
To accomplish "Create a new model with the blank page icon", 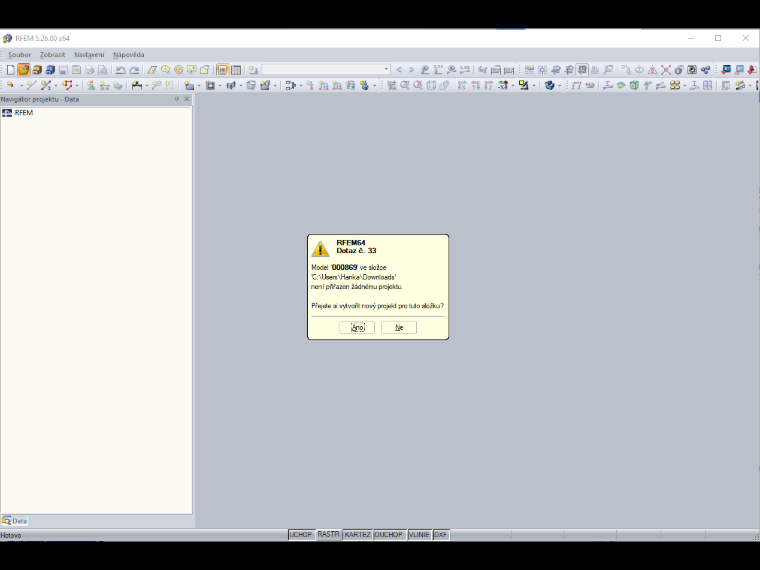I will [x=11, y=70].
